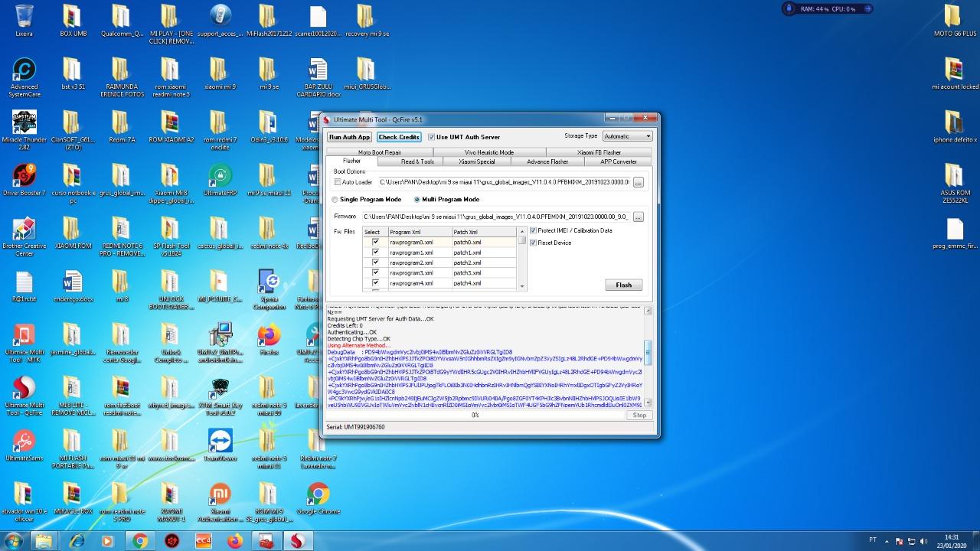Open MOTO G6 PLUS folder

tap(954, 21)
